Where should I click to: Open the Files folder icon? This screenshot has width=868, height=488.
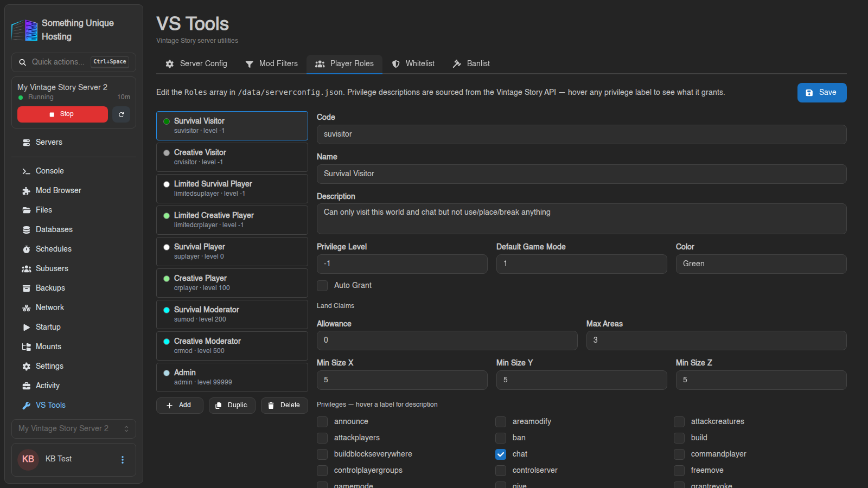pos(26,210)
